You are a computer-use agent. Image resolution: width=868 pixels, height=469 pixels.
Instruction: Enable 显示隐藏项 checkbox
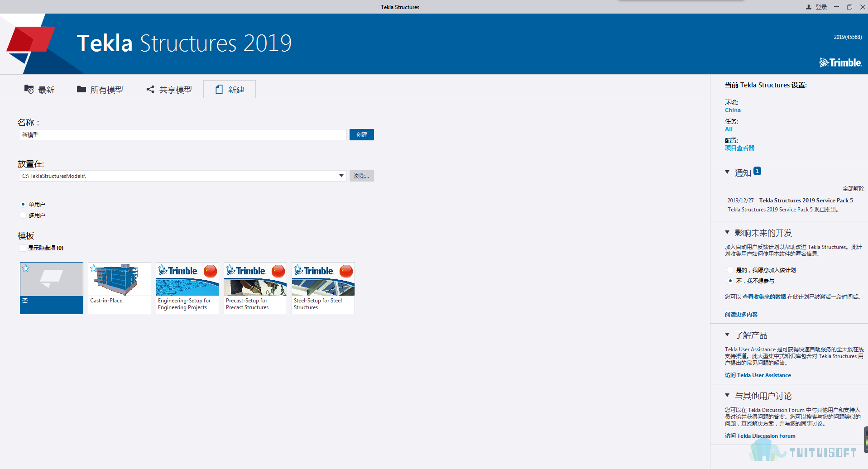click(23, 248)
